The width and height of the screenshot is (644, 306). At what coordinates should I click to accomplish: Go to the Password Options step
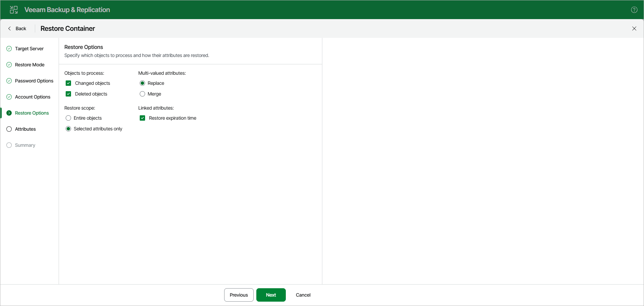[x=34, y=81]
